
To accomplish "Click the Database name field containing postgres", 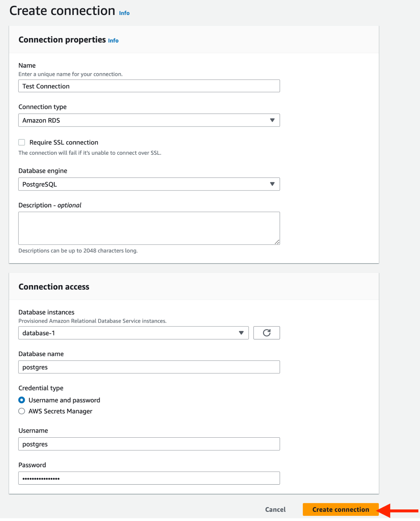I will [149, 367].
